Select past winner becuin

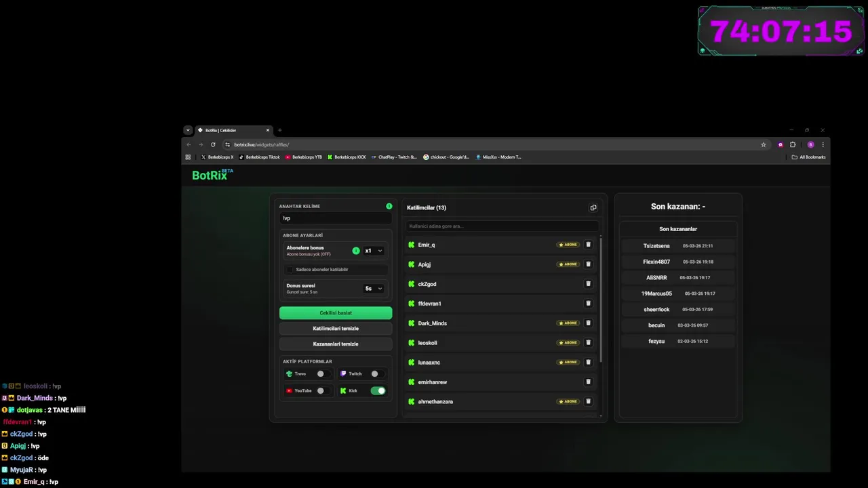[678, 325]
